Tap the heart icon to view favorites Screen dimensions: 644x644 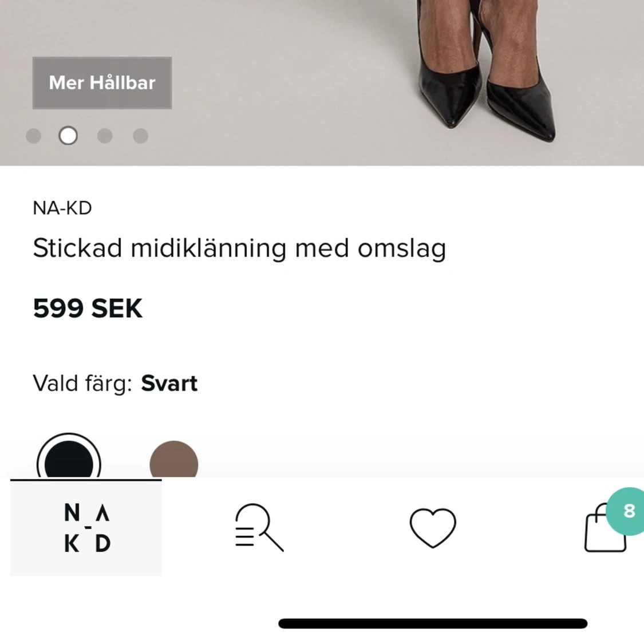click(x=433, y=528)
